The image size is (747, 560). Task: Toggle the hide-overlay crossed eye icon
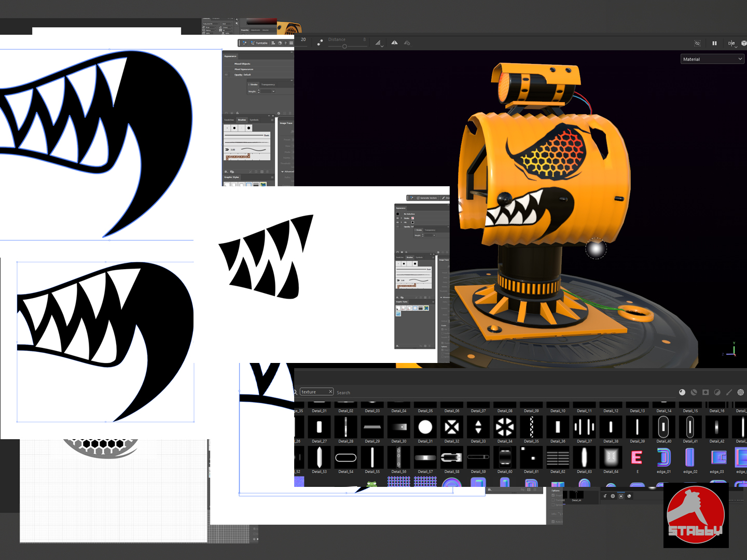[697, 43]
